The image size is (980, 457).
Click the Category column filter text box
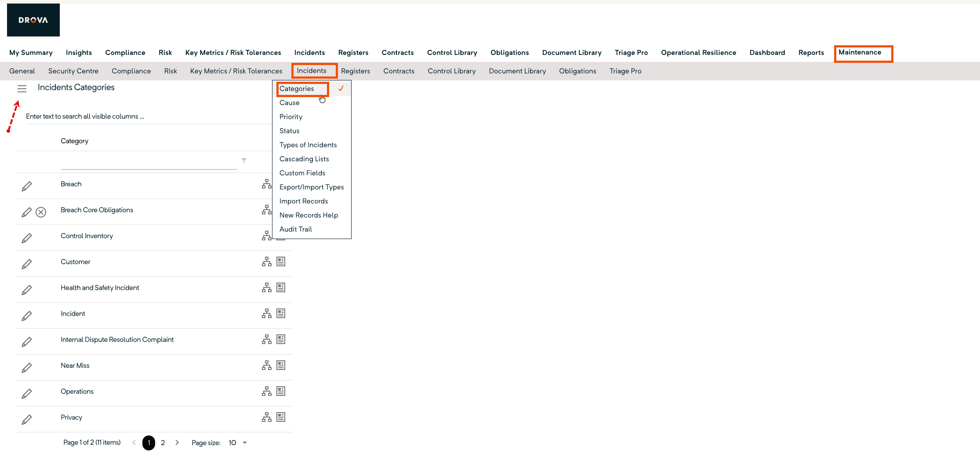(149, 162)
